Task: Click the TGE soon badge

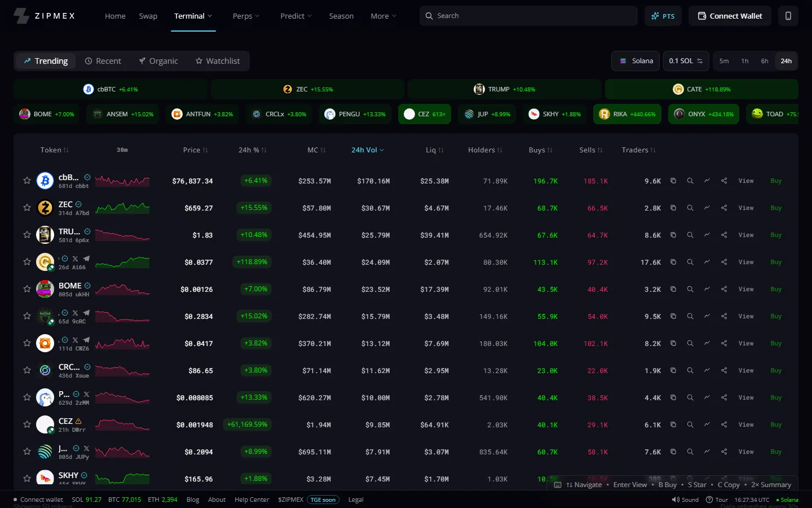Action: pyautogui.click(x=323, y=500)
